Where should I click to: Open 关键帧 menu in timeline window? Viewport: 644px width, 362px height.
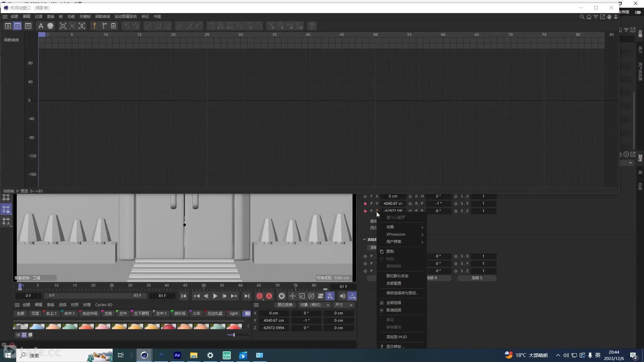click(85, 16)
